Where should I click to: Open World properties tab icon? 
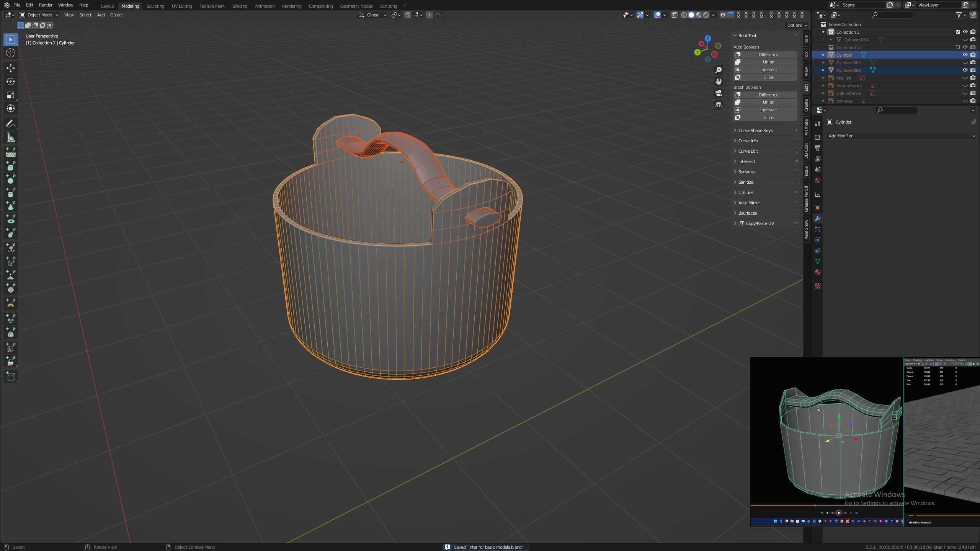pos(818,180)
